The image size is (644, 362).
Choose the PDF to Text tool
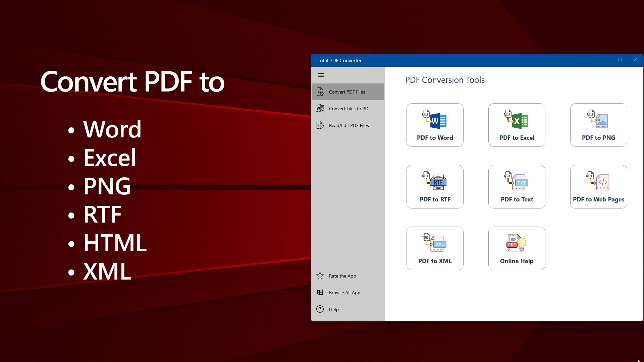pyautogui.click(x=517, y=187)
